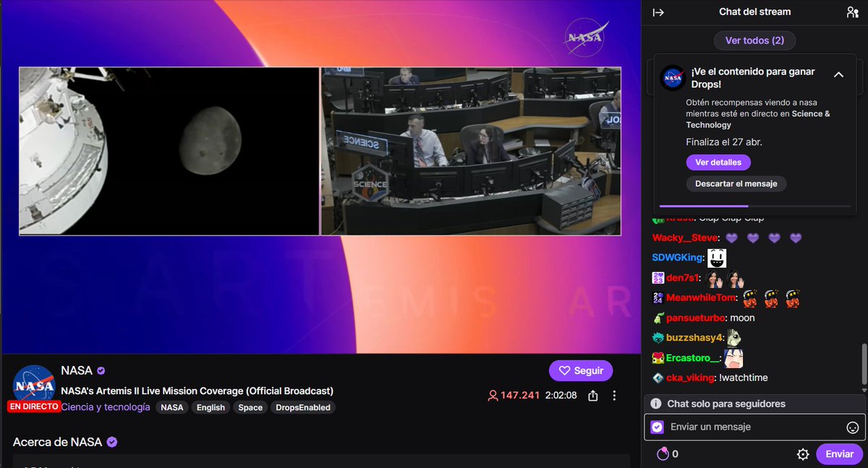Viewport: 868px width, 468px height.
Task: Open MeanwhileTom's chat username
Action: point(701,298)
